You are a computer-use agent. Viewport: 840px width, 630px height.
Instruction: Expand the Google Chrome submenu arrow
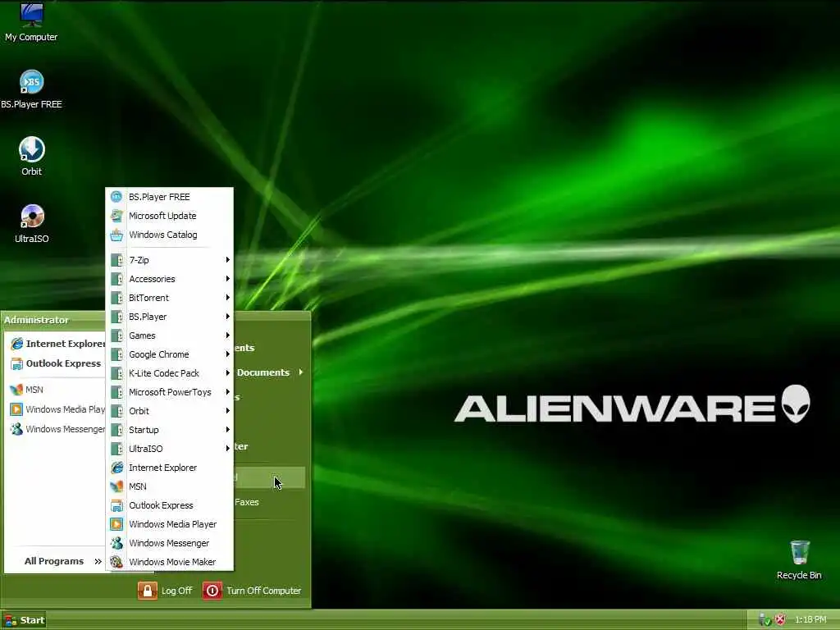pos(228,354)
